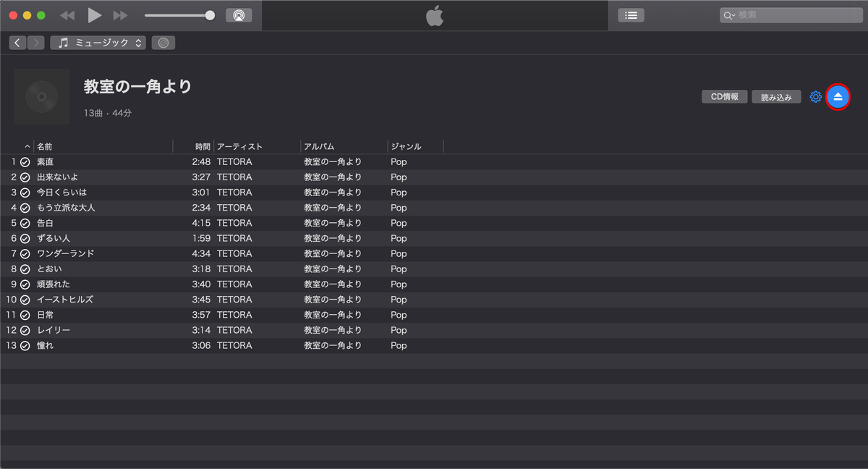Go back with the left chevron

[17, 43]
